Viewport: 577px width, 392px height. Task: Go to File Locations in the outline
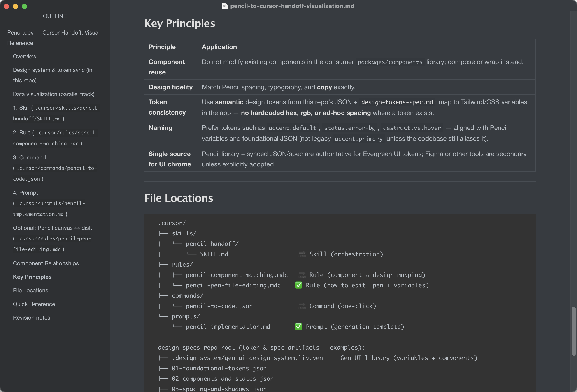(30, 290)
